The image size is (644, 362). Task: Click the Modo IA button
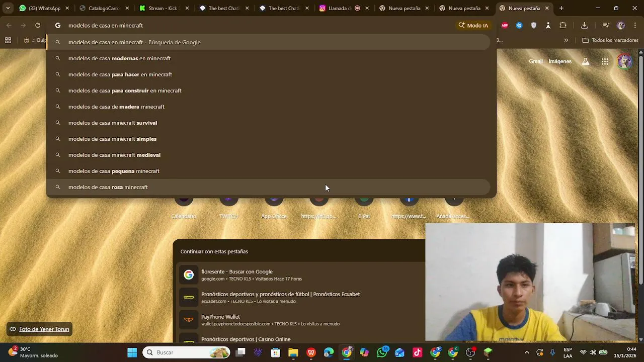point(473,25)
